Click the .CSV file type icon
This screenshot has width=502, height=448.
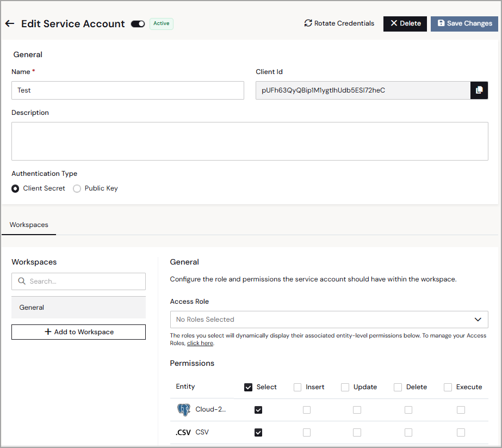click(x=183, y=432)
